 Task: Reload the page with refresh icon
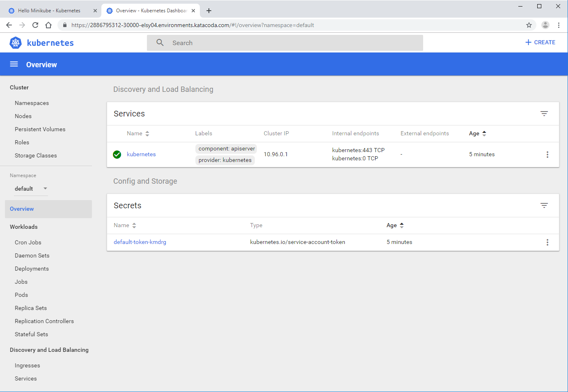point(35,25)
